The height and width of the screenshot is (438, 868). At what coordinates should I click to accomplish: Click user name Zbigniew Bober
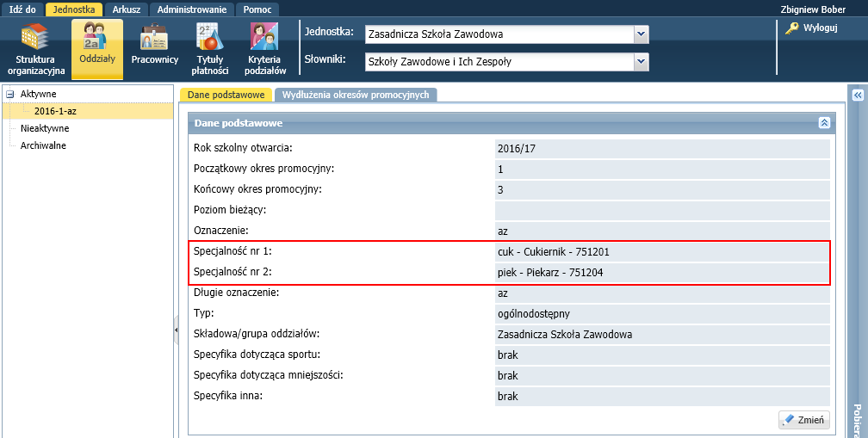tap(813, 9)
